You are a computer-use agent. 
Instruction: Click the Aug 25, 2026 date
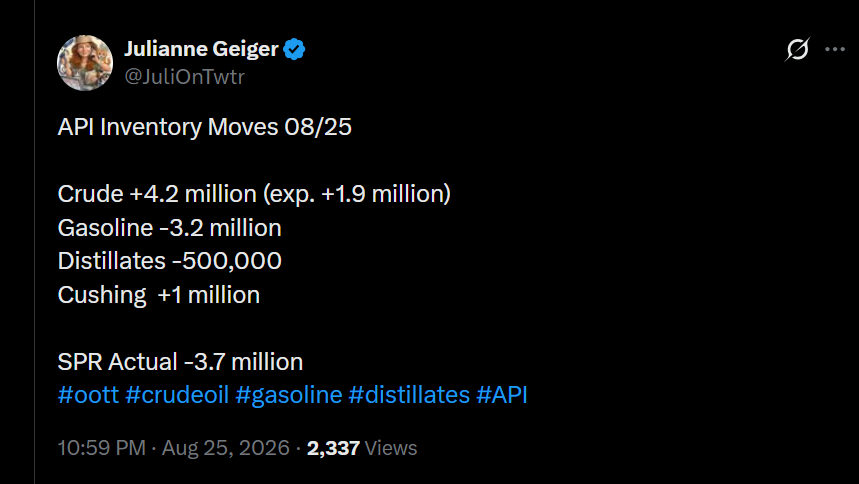click(x=226, y=448)
